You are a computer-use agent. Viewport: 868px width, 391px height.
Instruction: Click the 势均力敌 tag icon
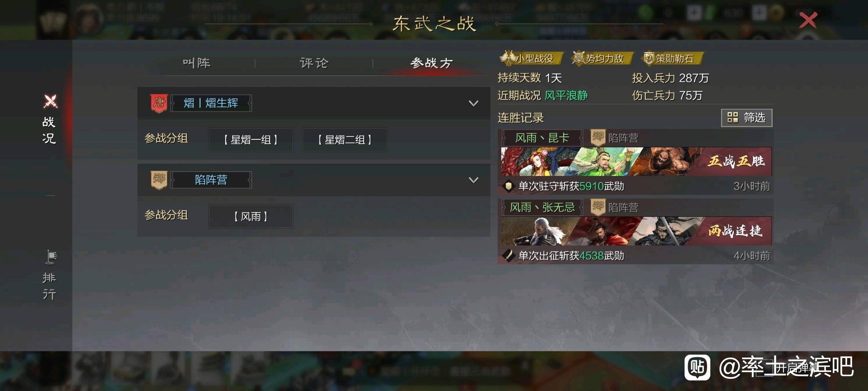pyautogui.click(x=578, y=58)
